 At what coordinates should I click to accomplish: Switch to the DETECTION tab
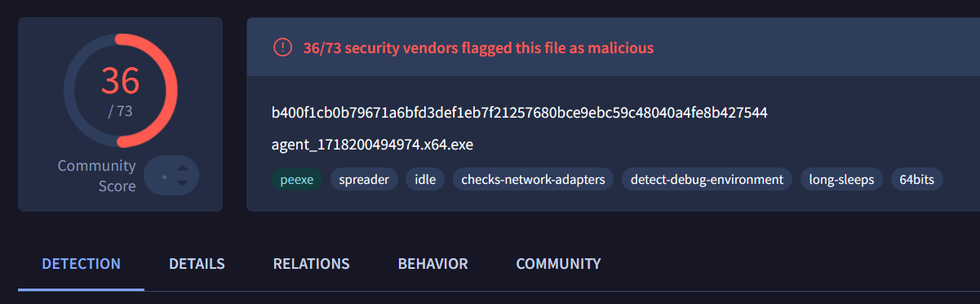[x=82, y=264]
